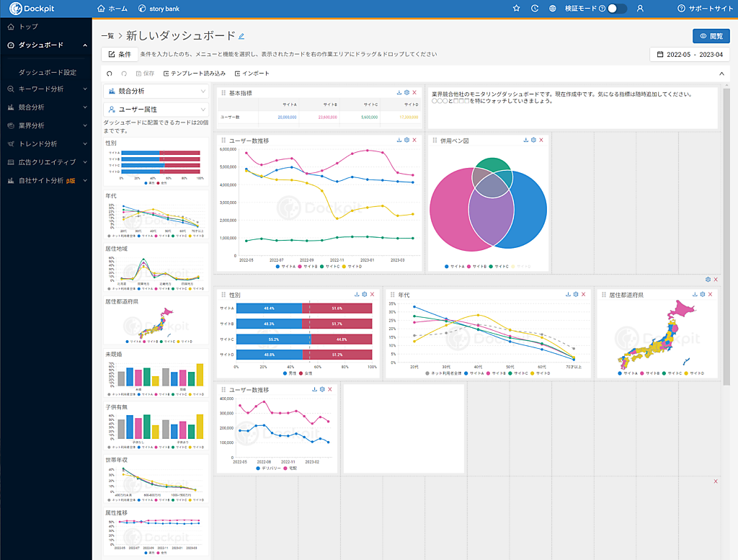The height and width of the screenshot is (560, 738).
Task: Click the favorites star icon in header
Action: pos(516,9)
